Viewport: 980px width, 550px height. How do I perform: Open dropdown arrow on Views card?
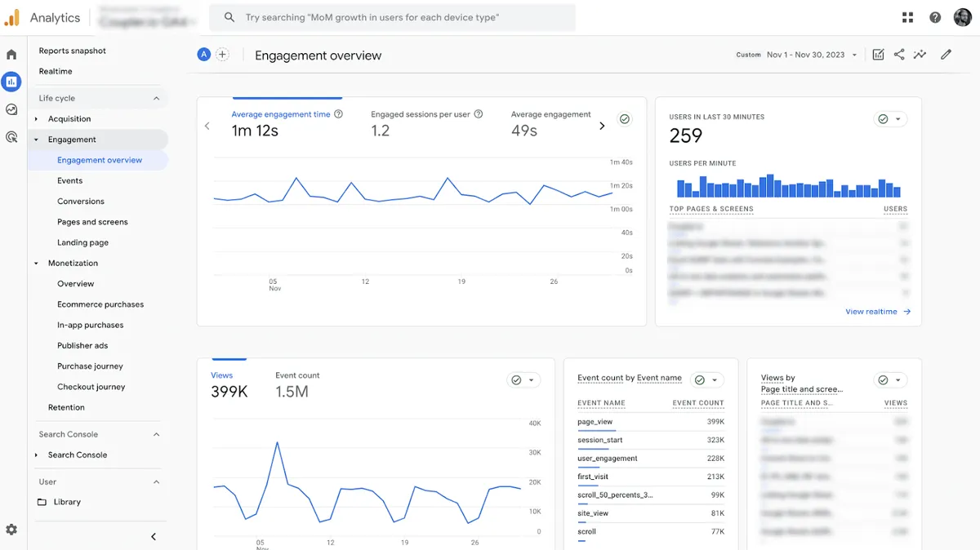click(532, 380)
